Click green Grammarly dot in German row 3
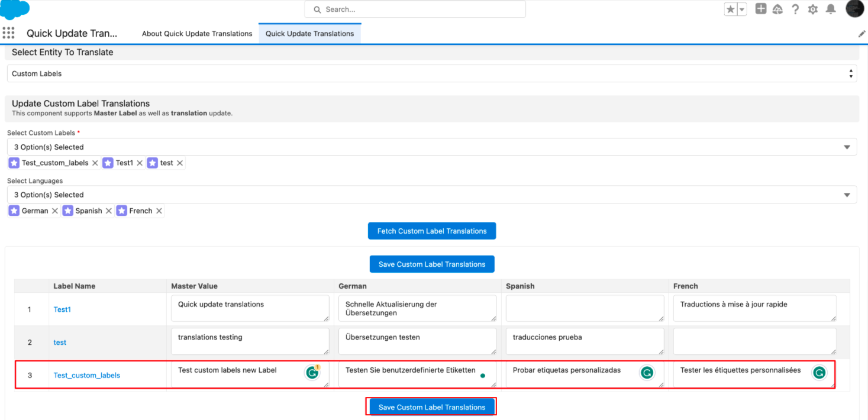868x420 pixels. click(x=483, y=375)
